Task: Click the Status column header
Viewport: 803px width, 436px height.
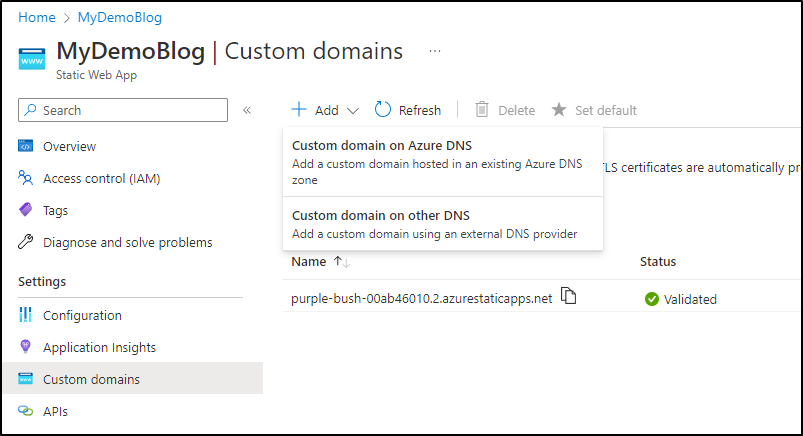Action: tap(658, 262)
